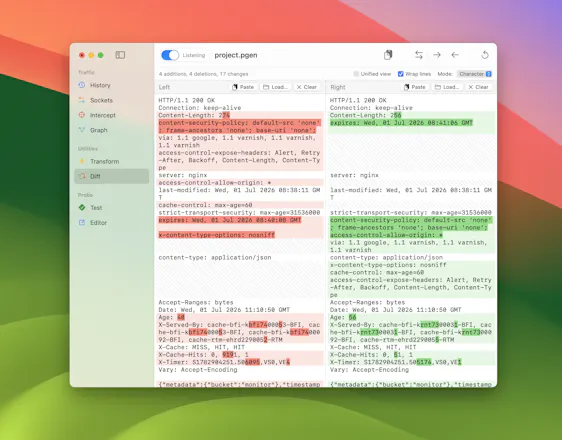Screen dimensions: 562x440
Task: Click left X-Cache-Hits line
Action: pos(204,355)
